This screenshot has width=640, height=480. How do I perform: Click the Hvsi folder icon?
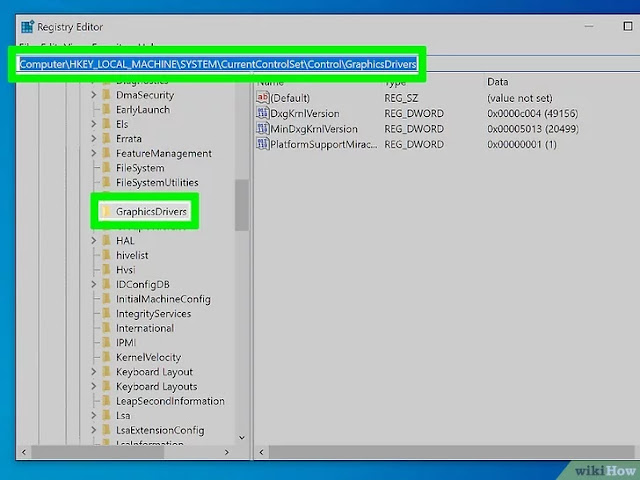click(107, 270)
